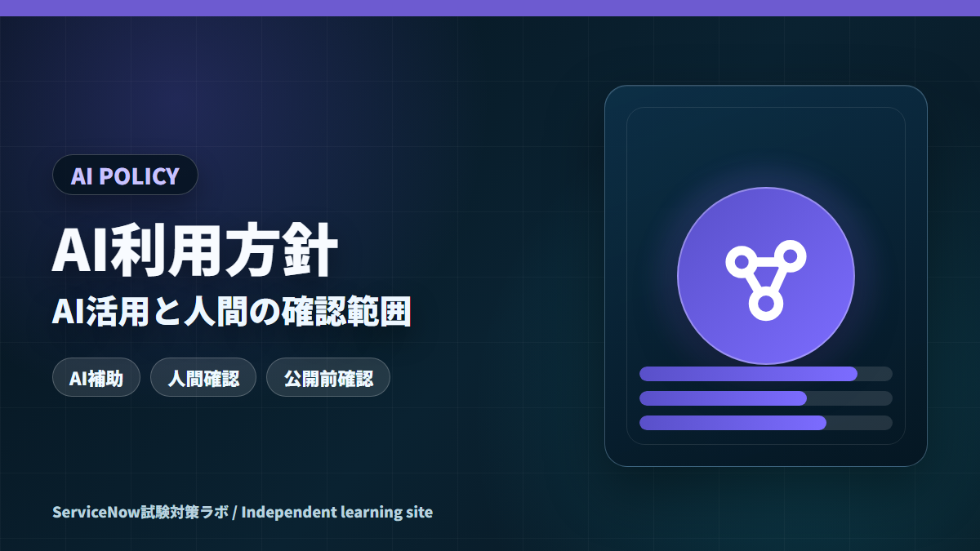The height and width of the screenshot is (551, 980).
Task: Click the shortest middle progress bar
Action: click(766, 398)
